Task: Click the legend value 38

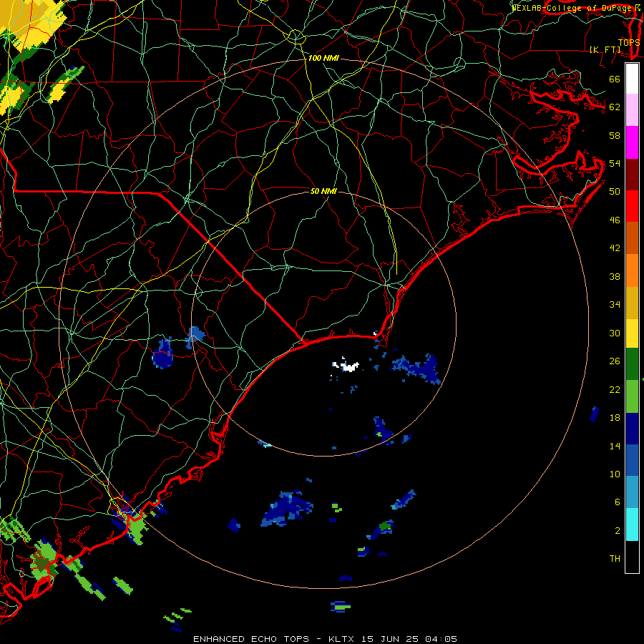Action: 615,277
